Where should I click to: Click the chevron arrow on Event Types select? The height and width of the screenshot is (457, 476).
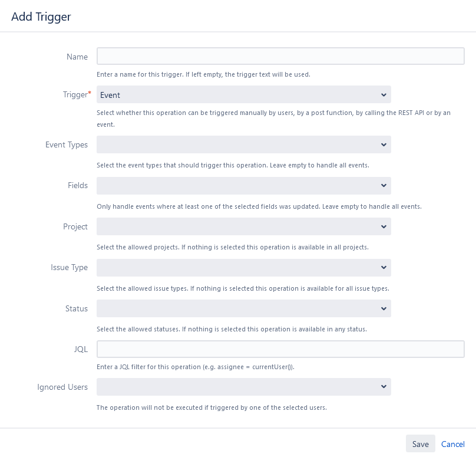pyautogui.click(x=384, y=144)
